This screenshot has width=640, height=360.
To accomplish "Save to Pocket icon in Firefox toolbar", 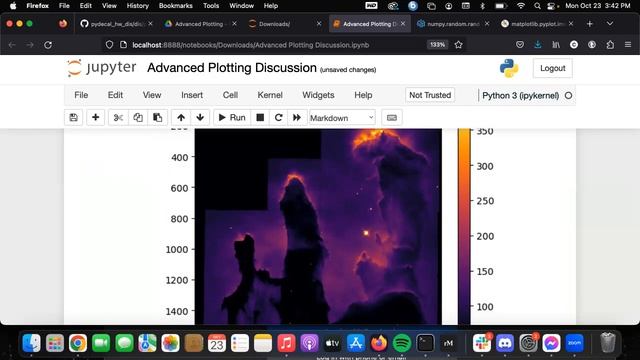I will tap(520, 45).
